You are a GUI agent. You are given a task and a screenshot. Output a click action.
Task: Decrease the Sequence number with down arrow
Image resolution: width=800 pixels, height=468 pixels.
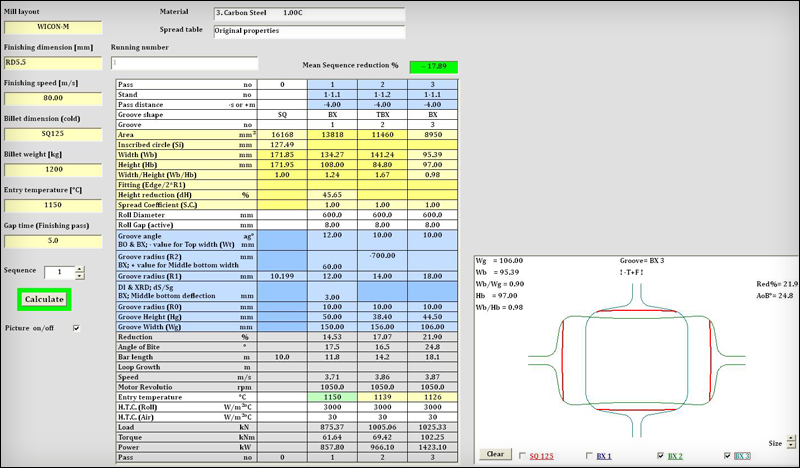pos(80,276)
